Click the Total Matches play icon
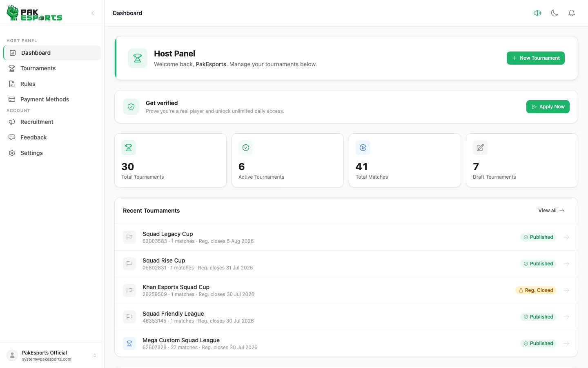 pyautogui.click(x=363, y=148)
